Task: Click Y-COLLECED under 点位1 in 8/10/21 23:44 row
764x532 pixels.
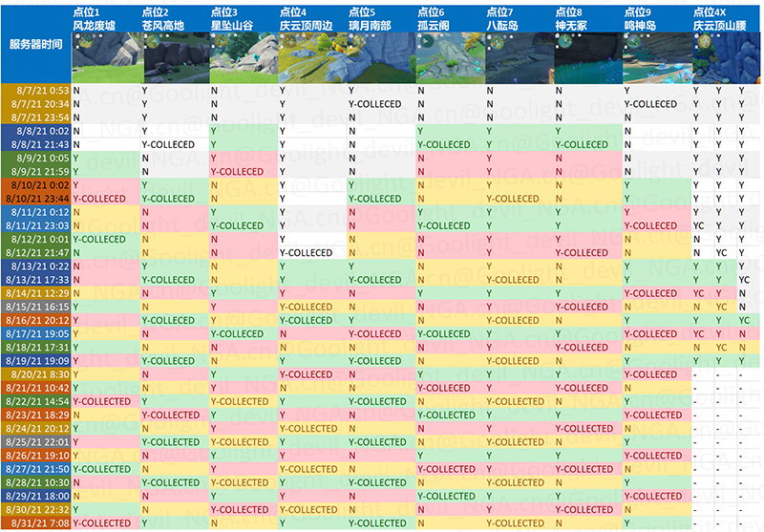Action: (99, 199)
